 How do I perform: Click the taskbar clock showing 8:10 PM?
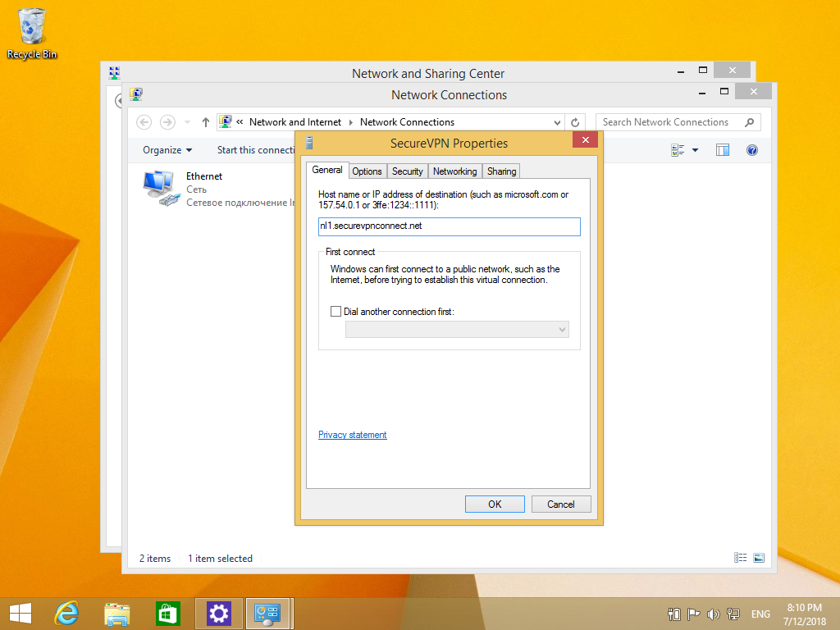pos(805,614)
